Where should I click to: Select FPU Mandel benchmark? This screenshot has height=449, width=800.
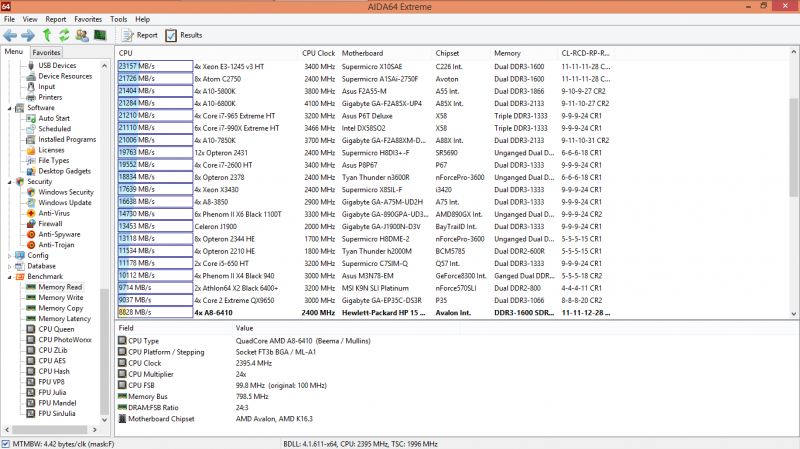[57, 403]
